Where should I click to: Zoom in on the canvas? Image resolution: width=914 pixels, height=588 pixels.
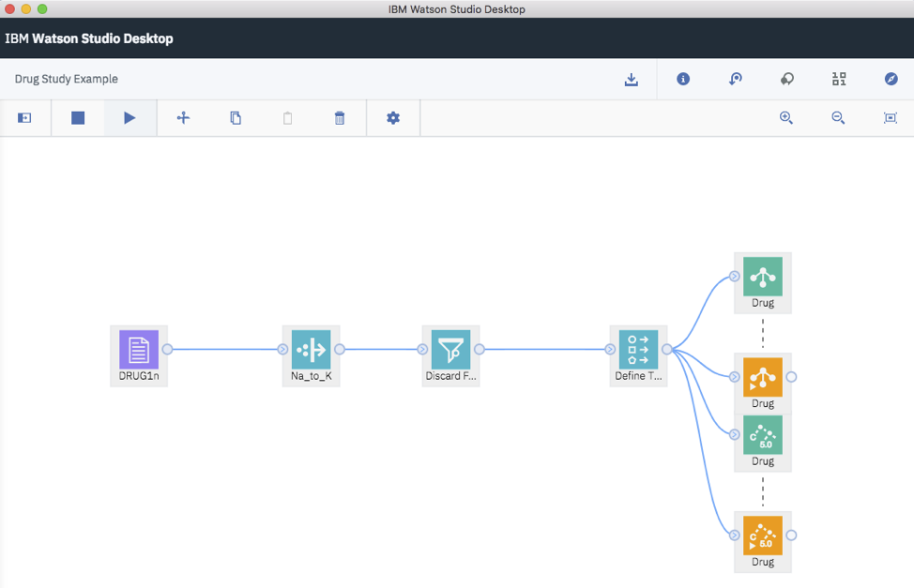coord(786,118)
